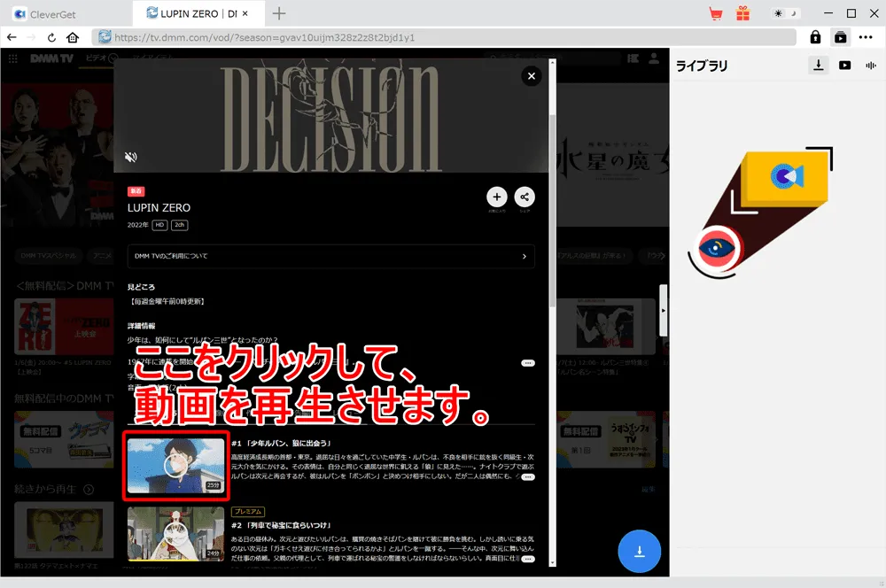
Task: Play episode #2 thumbnail
Action: click(x=175, y=532)
